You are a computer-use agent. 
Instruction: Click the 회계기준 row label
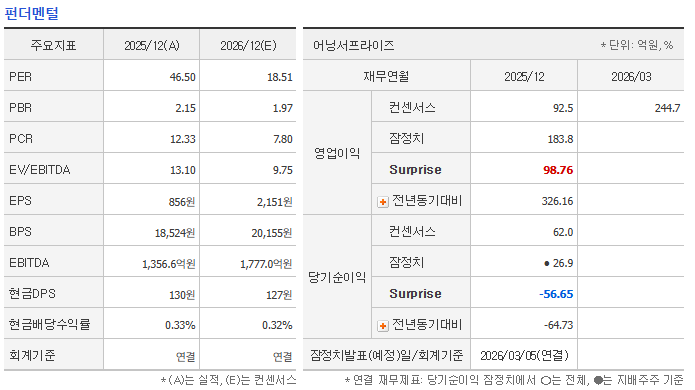[32, 355]
